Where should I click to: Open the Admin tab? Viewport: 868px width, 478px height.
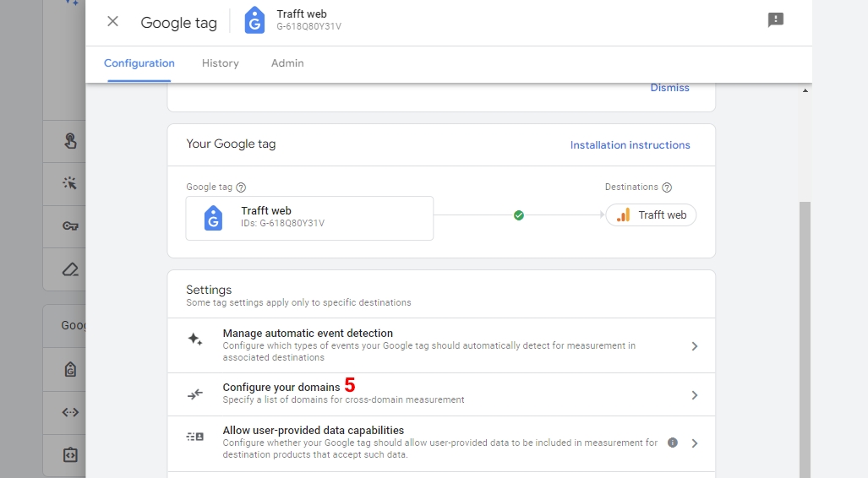287,63
